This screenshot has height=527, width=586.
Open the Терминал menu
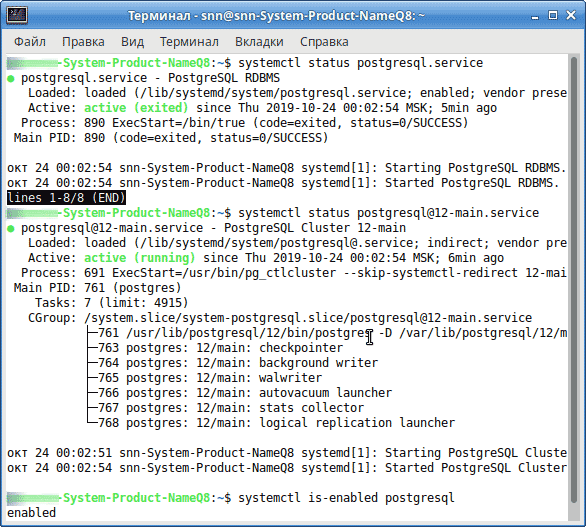[x=189, y=41]
